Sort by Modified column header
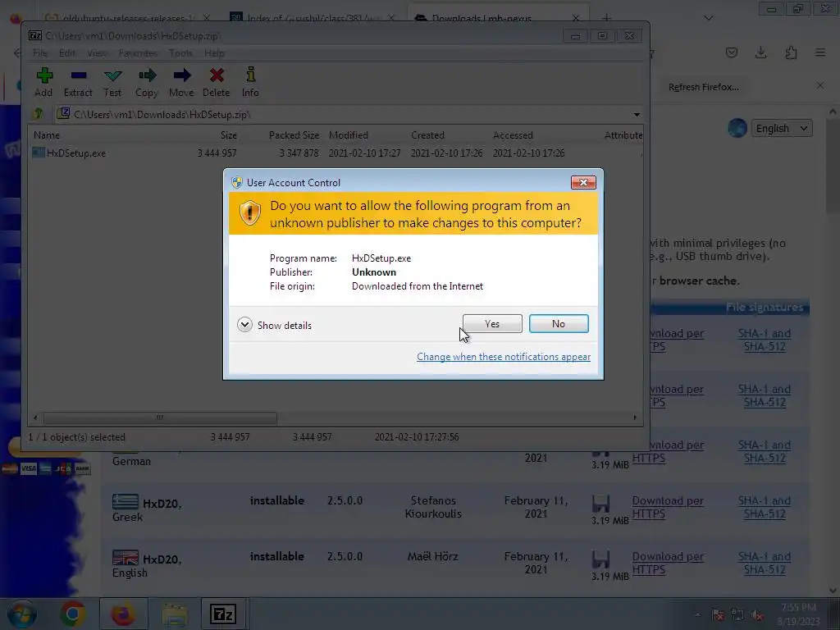 click(348, 135)
